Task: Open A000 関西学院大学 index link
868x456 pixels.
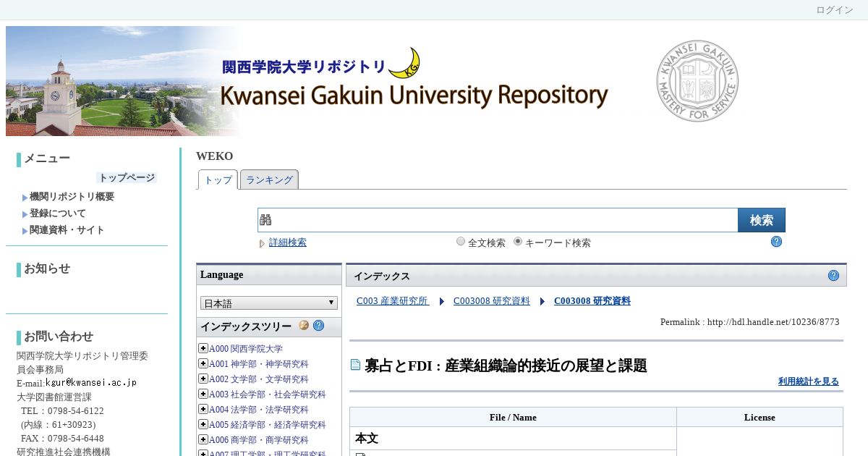Action: 246,349
